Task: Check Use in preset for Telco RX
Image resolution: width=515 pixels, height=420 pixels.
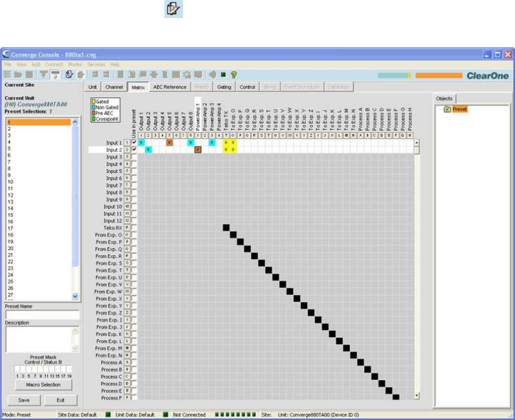Action: pyautogui.click(x=134, y=228)
